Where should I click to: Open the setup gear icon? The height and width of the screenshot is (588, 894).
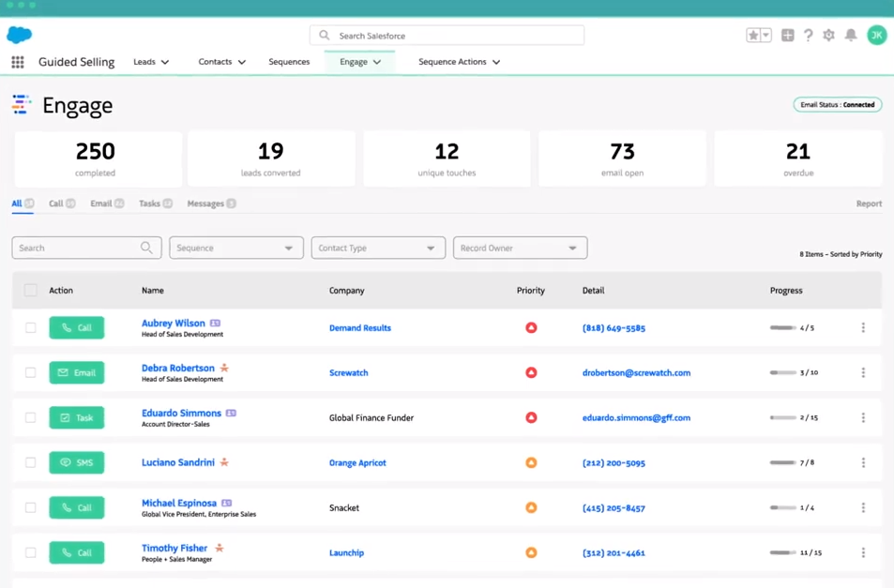[828, 36]
